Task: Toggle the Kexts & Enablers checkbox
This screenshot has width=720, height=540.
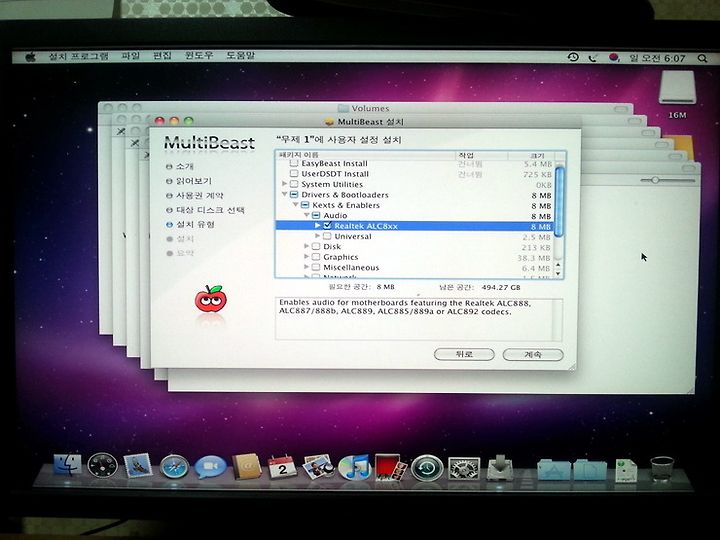Action: pyautogui.click(x=305, y=205)
